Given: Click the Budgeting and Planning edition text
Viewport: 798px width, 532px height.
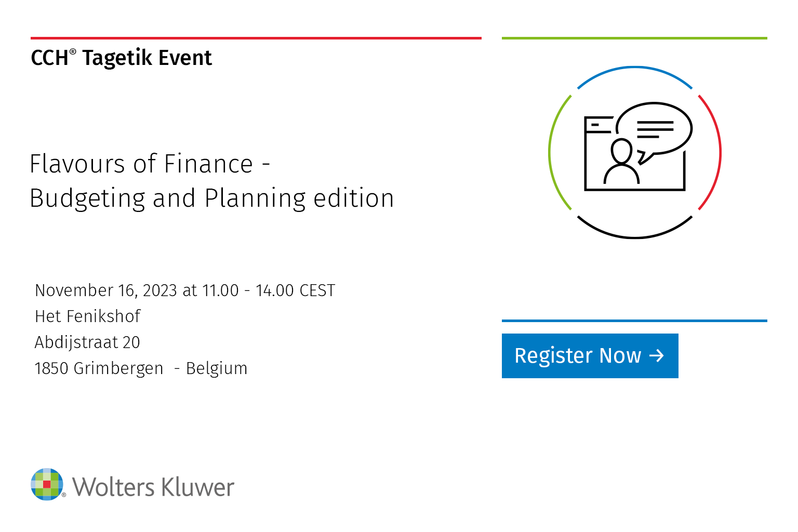Looking at the screenshot, I should [x=211, y=198].
